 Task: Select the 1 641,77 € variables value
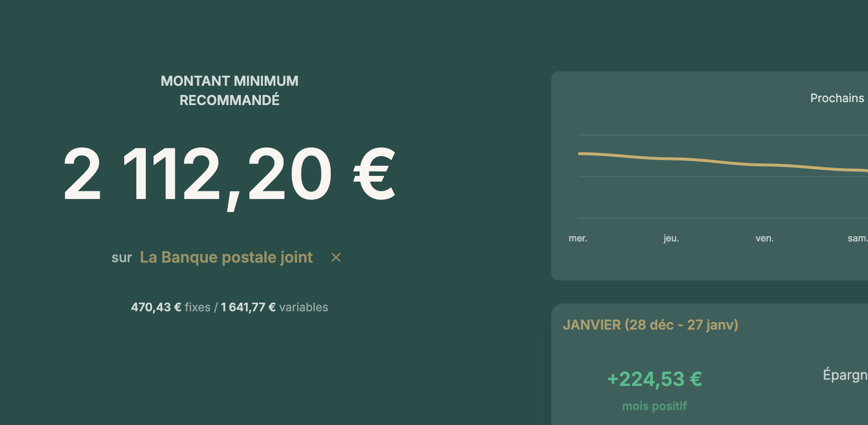pos(247,307)
